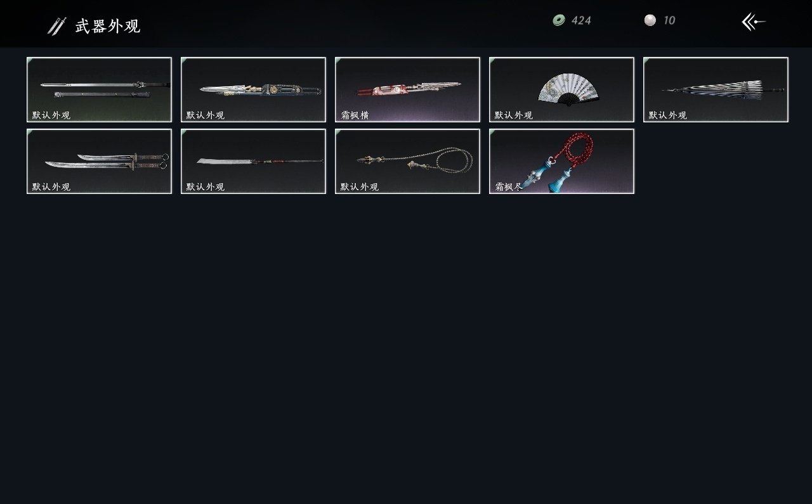This screenshot has height=504, width=812.
Task: Select the blade with dark blue scabbard
Action: click(253, 89)
